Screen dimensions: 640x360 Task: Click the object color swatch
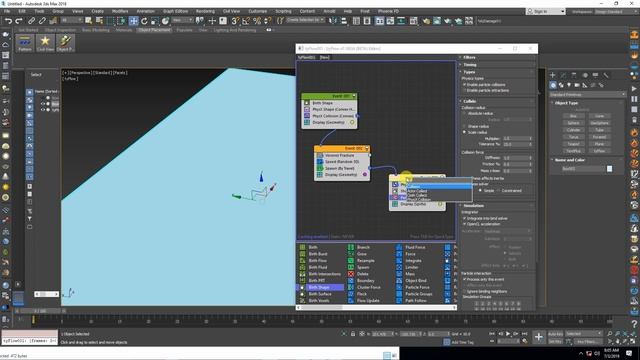pyautogui.click(x=609, y=169)
